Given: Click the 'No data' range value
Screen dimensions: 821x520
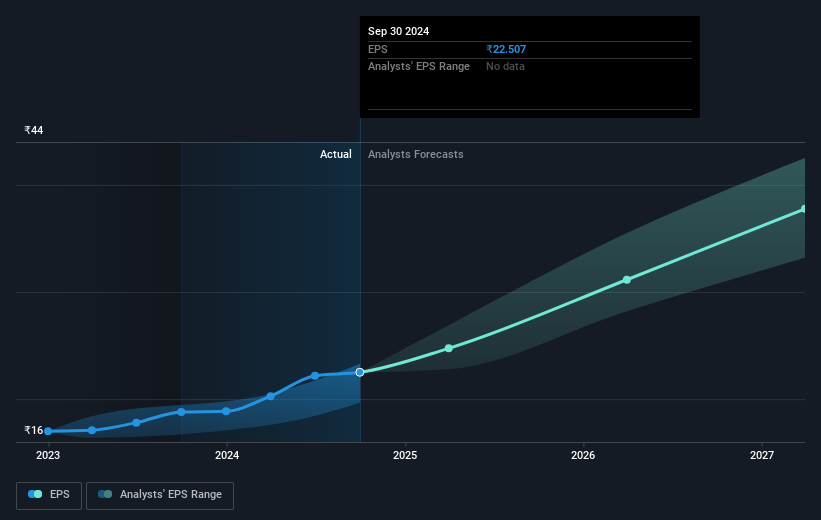Looking at the screenshot, I should coord(505,67).
